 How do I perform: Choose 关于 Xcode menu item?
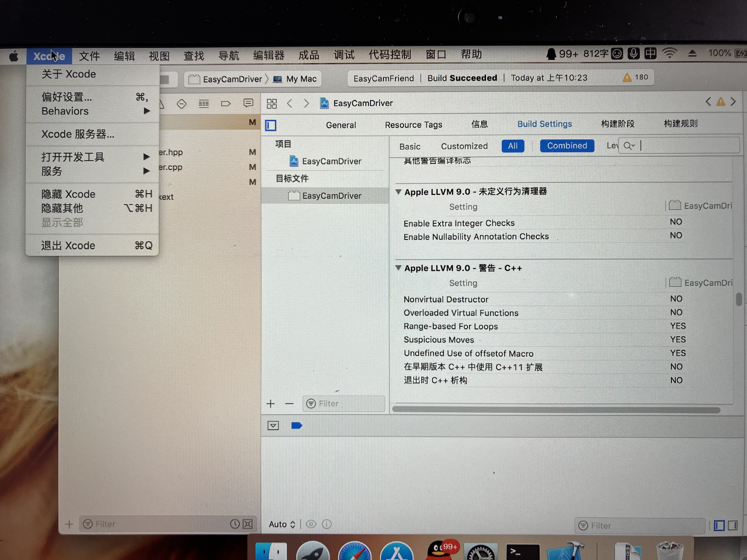point(93,74)
